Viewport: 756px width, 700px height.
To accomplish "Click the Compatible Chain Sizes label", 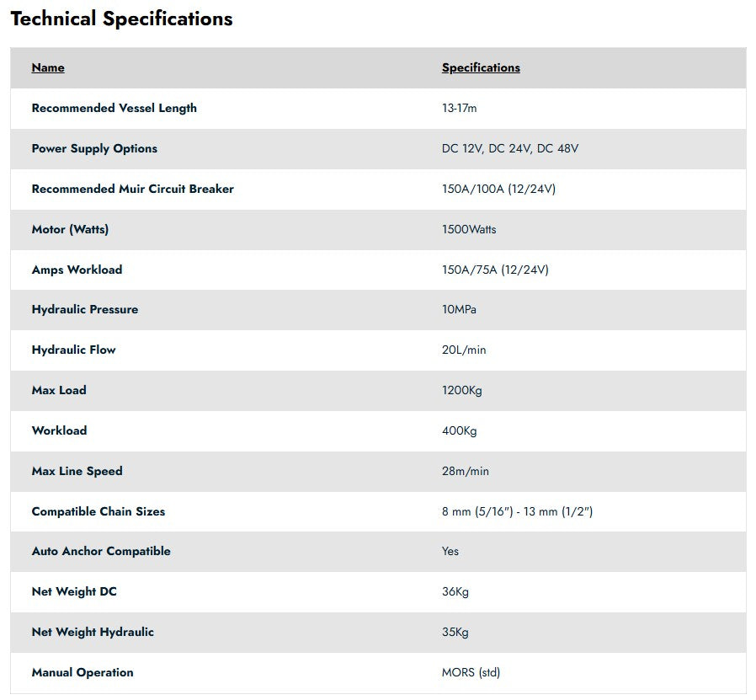I will [x=98, y=511].
